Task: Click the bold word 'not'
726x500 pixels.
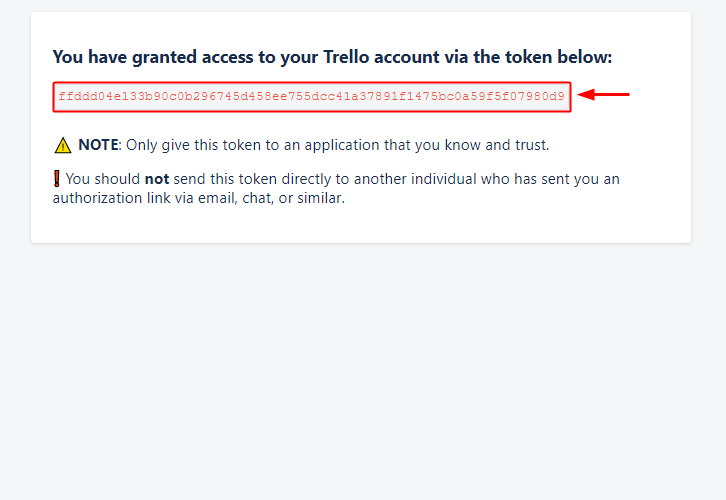Action: 157,179
